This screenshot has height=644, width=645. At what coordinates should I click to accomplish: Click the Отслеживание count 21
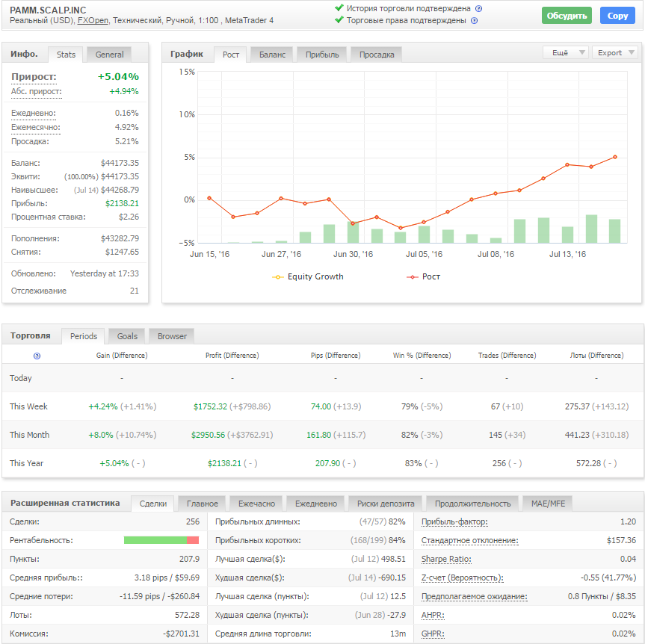(134, 291)
